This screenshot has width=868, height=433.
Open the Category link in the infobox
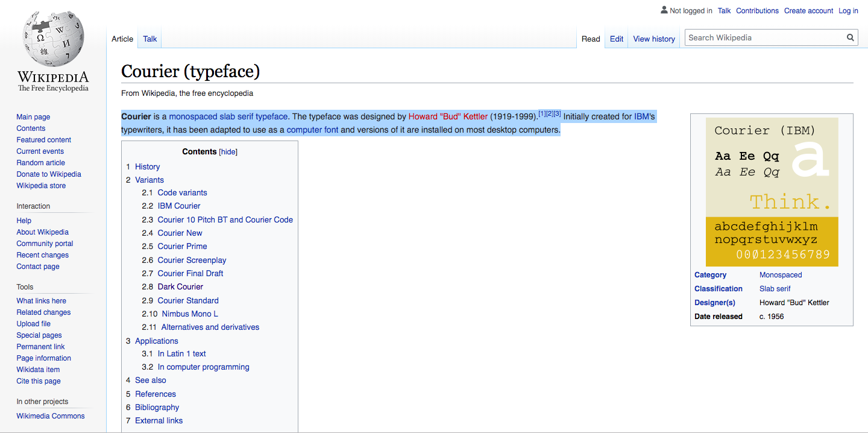click(x=710, y=275)
